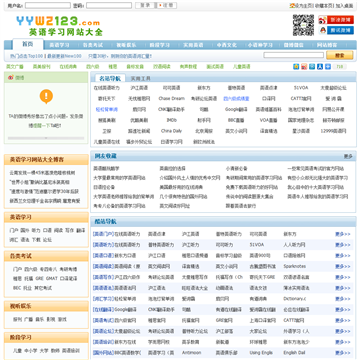Open the 网站博客 navigation menu
This screenshot has height=360, width=360.
coord(327,45)
